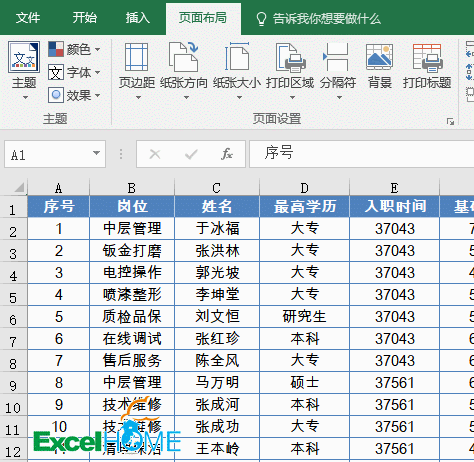The height and width of the screenshot is (462, 474).
Task: Select column C header
Action: point(217,188)
